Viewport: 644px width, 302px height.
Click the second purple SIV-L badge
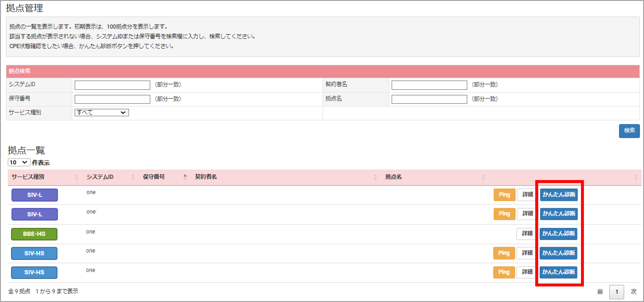coord(35,214)
